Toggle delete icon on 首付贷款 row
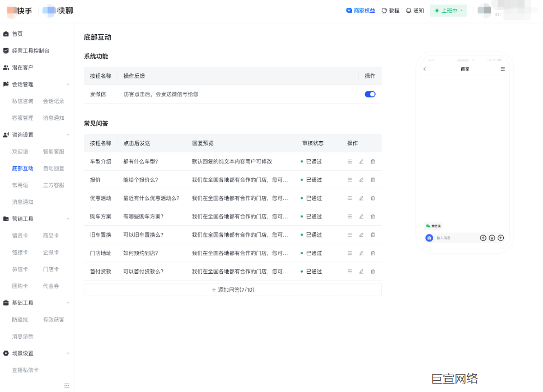The image size is (543, 392). (x=372, y=272)
